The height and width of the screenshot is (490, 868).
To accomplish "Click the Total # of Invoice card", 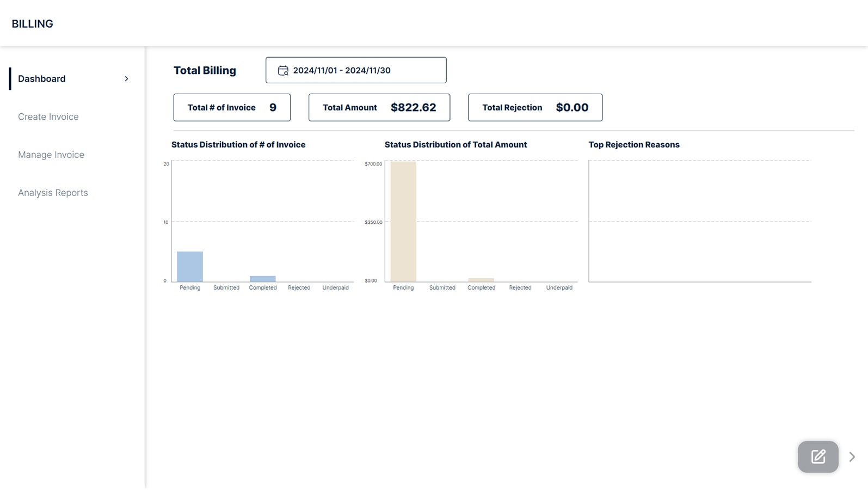I will pyautogui.click(x=232, y=107).
